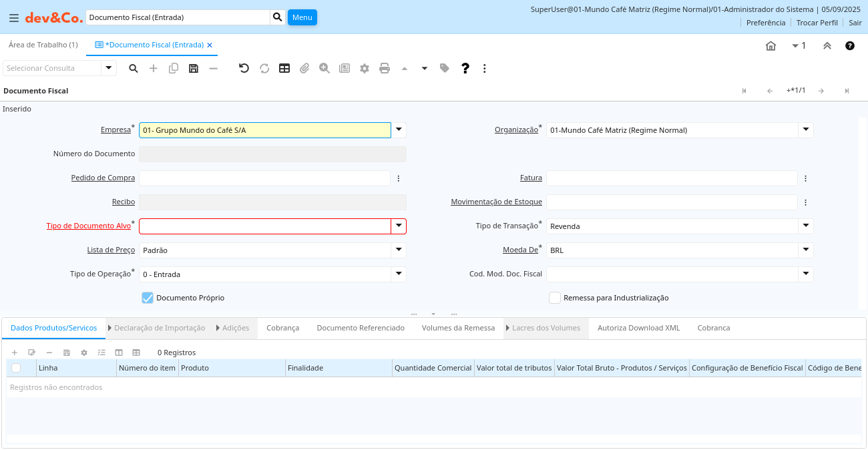Viewport: 868px width, 450px height.
Task: Enable Remessa para Industrialização checkbox
Action: (554, 298)
